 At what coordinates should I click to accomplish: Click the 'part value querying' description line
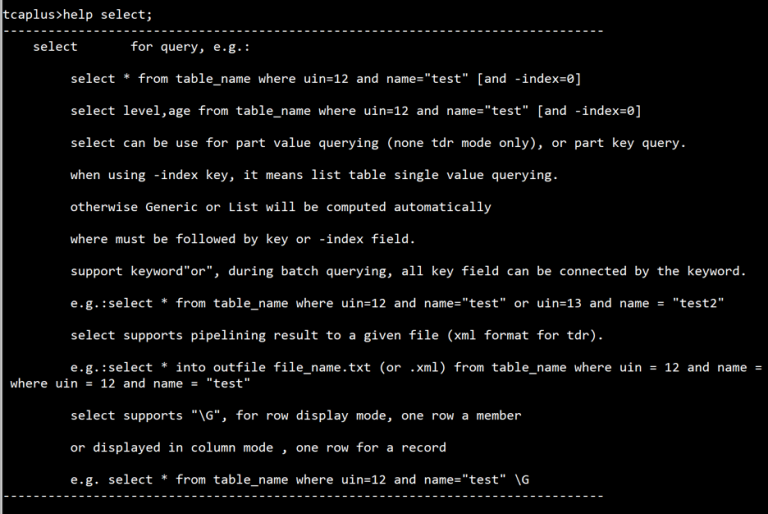click(378, 143)
